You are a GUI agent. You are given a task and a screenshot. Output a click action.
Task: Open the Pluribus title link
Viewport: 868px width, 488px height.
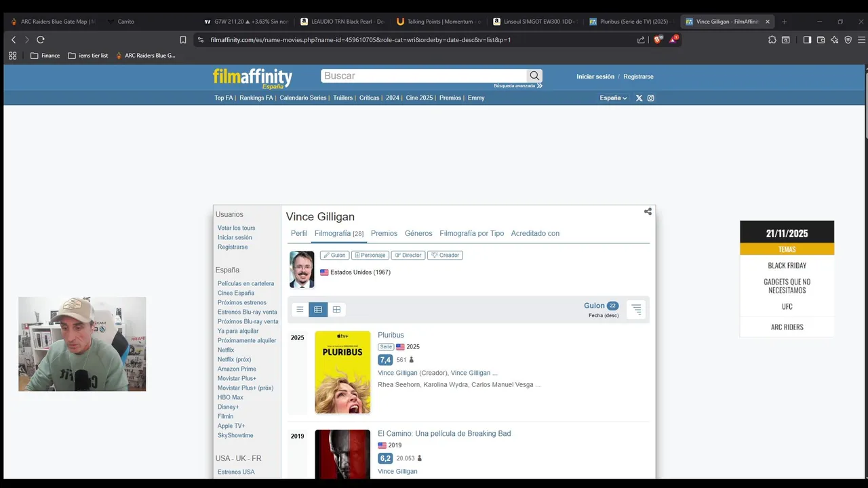pyautogui.click(x=391, y=335)
